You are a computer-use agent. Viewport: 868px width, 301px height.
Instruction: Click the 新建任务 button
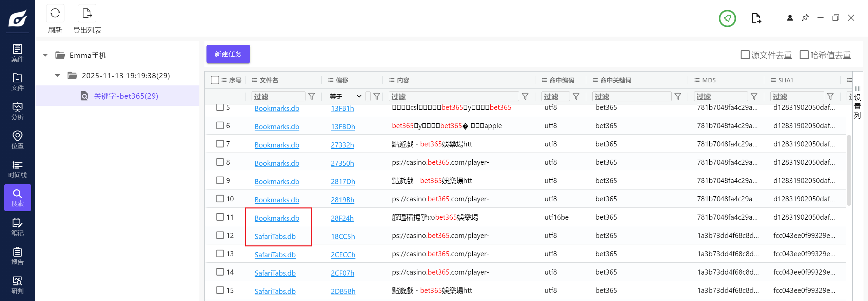click(x=228, y=54)
